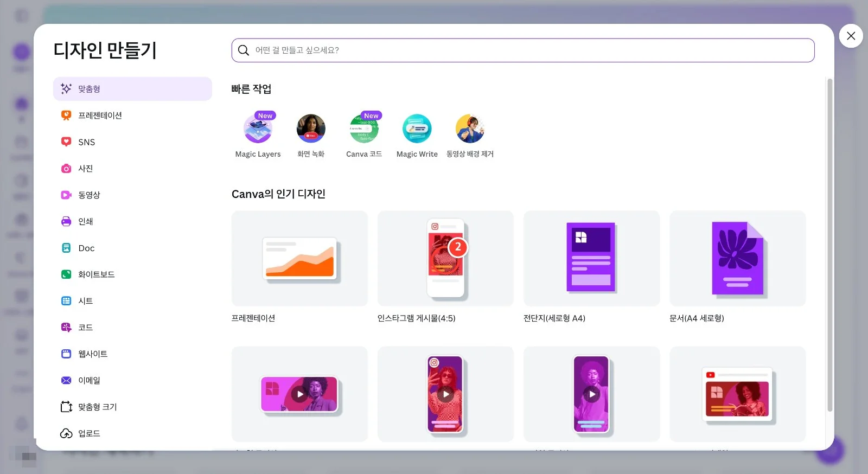Create a 프레젠테이션 design from its thumbnail
This screenshot has width=868, height=474.
point(299,259)
